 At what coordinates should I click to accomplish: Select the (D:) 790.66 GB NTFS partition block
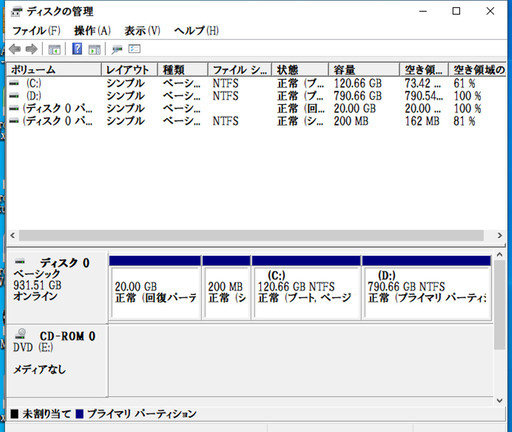[427, 288]
